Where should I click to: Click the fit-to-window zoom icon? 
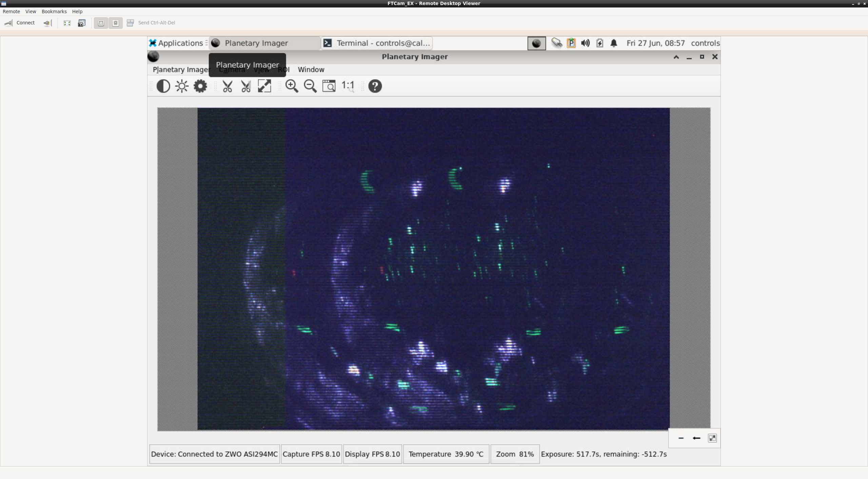pos(329,86)
